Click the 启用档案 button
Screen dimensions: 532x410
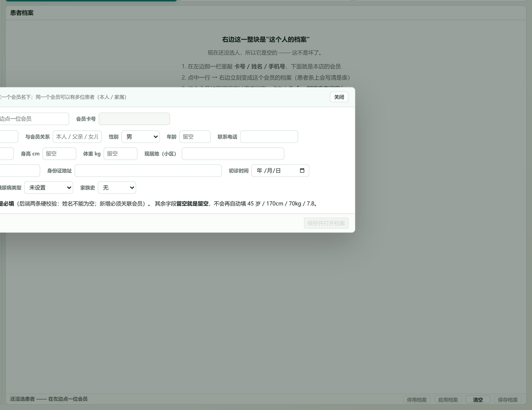(x=448, y=400)
